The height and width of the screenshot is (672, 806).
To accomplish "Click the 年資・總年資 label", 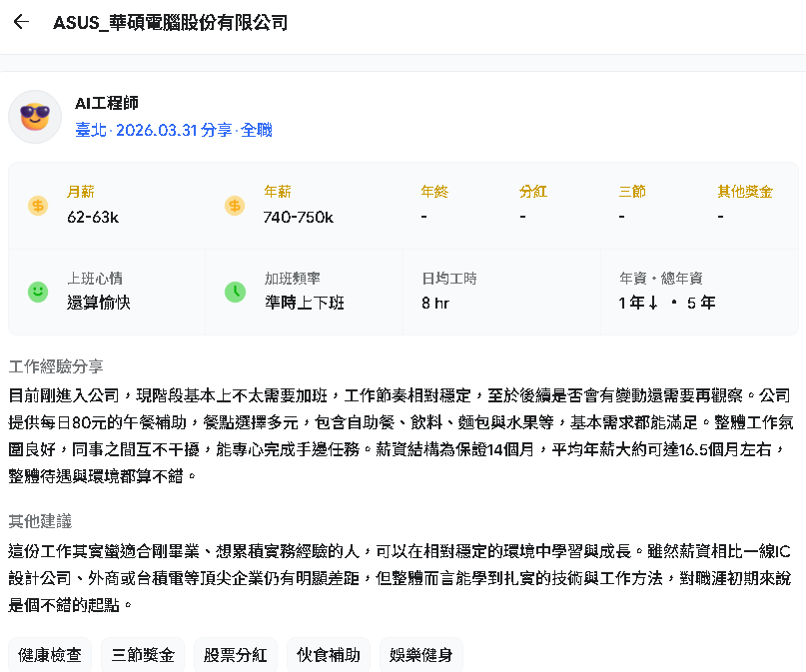I will [x=661, y=279].
